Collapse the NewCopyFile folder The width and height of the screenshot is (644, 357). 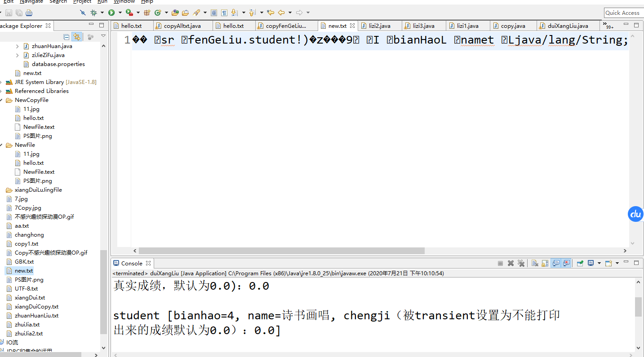[1, 100]
